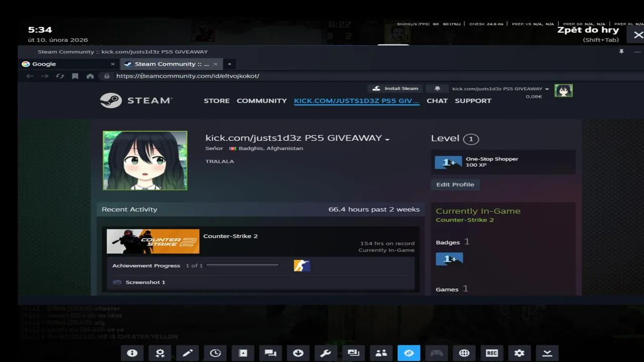This screenshot has height=362, width=644.
Task: Open the CHAT menu item
Action: [x=437, y=101]
